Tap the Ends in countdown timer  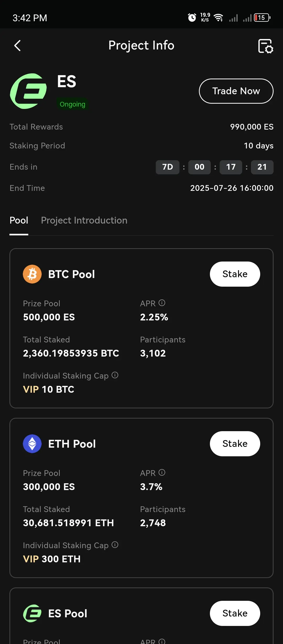(x=214, y=167)
